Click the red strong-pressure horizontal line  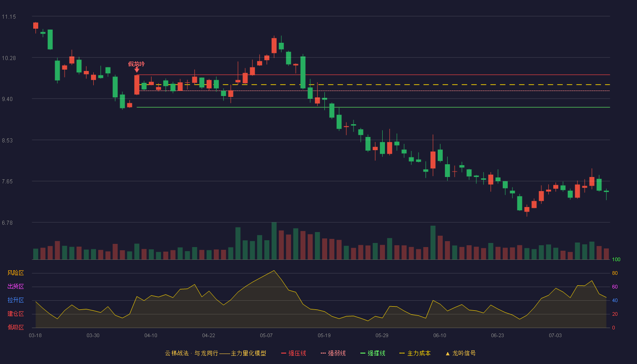pyautogui.click(x=373, y=75)
